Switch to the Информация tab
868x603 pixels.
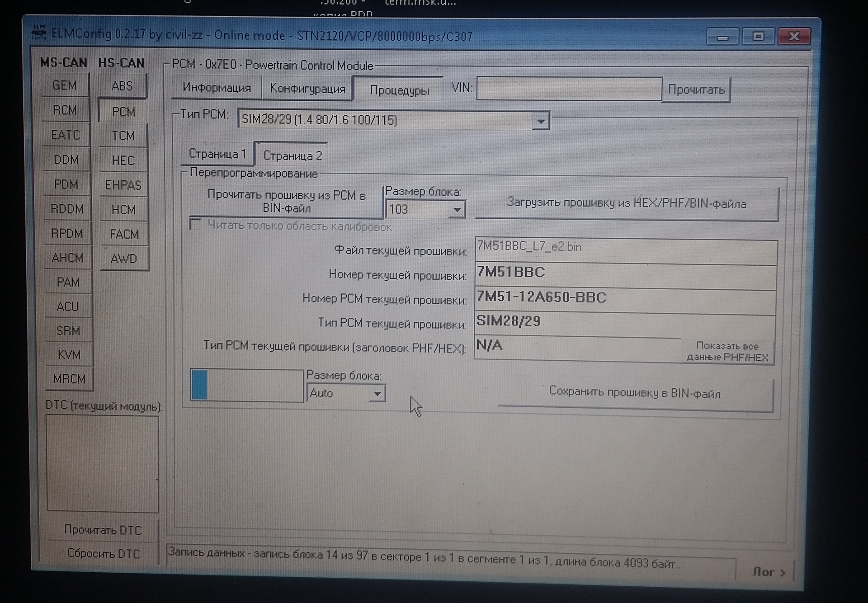(x=217, y=88)
